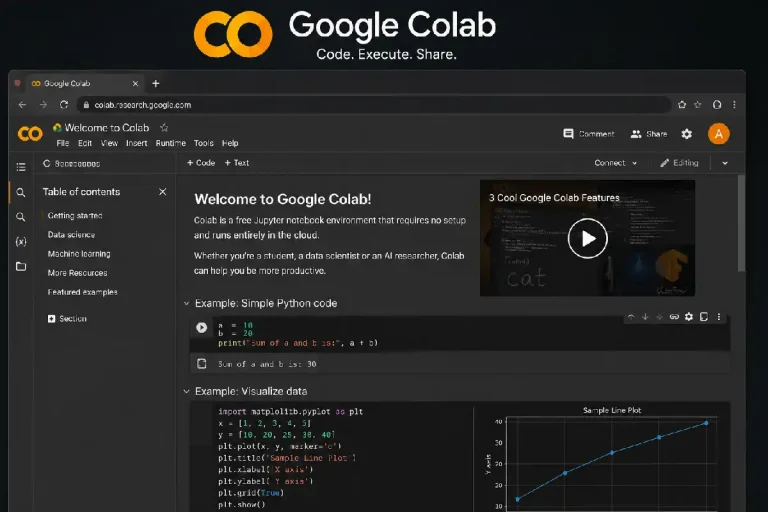The height and width of the screenshot is (512, 768).
Task: Click the lower magnifier icon in left rail
Action: pyautogui.click(x=21, y=217)
